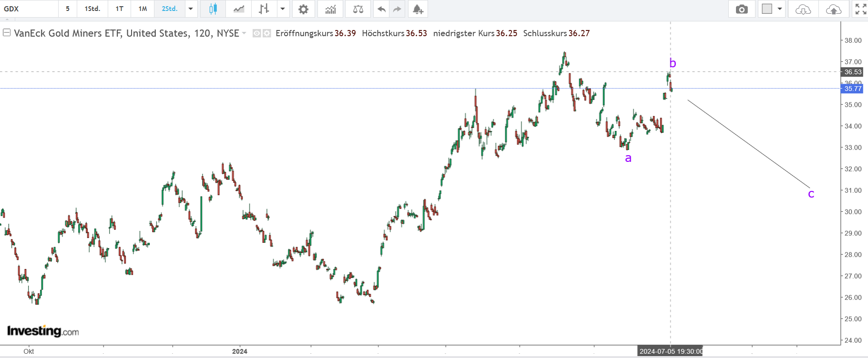The image size is (868, 358).
Task: Click the current price 35.77 label
Action: (853, 89)
